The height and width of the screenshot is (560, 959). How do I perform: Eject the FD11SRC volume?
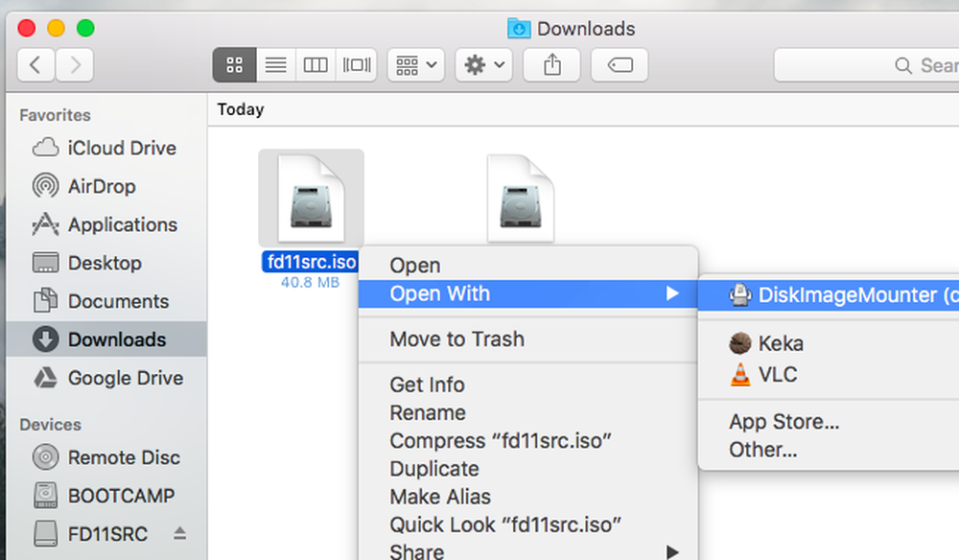point(179,533)
